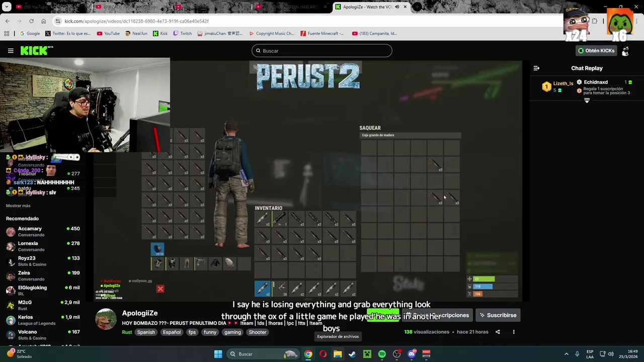The image size is (644, 362).
Task: Open Discord from taskbar
Action: [x=412, y=354]
